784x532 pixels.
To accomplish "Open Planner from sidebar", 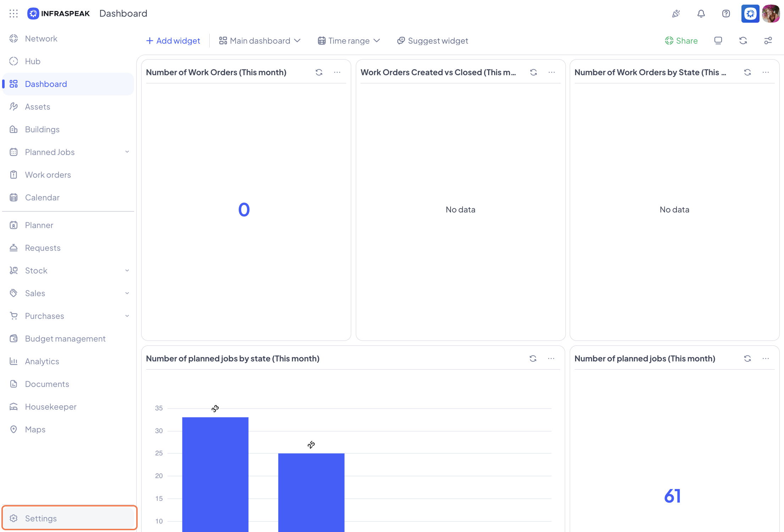I will [68, 225].
